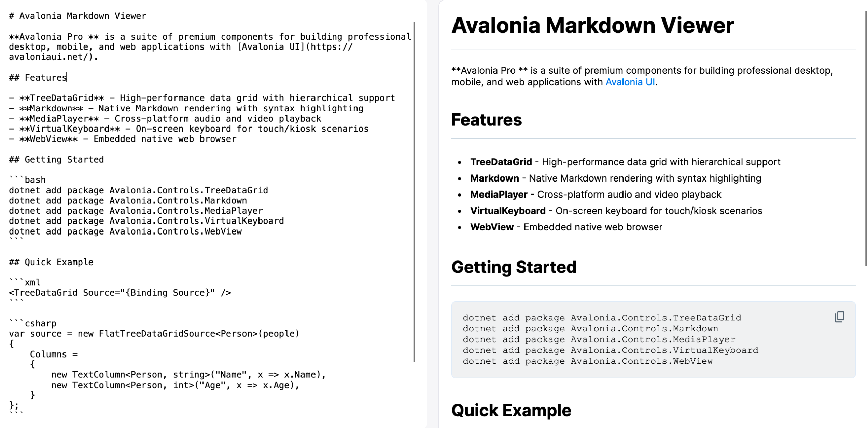Click the markdown editor's vertical scrollbar
This screenshot has height=428, width=868.
tap(414, 191)
